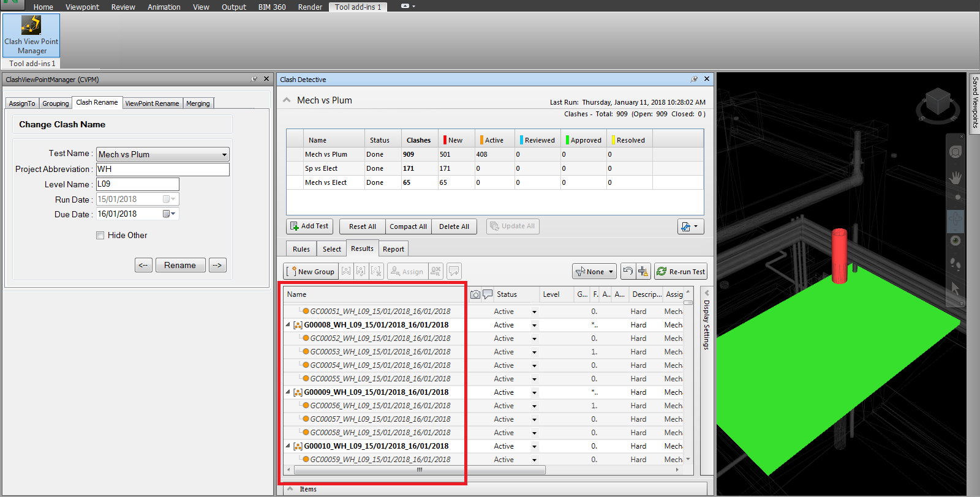980x497 pixels.
Task: Collapse the Mech vs Plum tests panel
Action: tap(287, 100)
